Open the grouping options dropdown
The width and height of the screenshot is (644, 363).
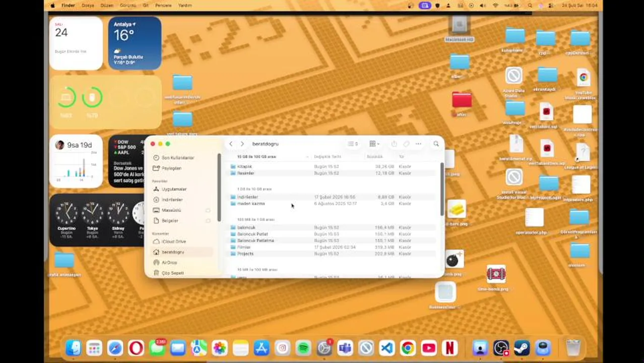[x=374, y=144]
